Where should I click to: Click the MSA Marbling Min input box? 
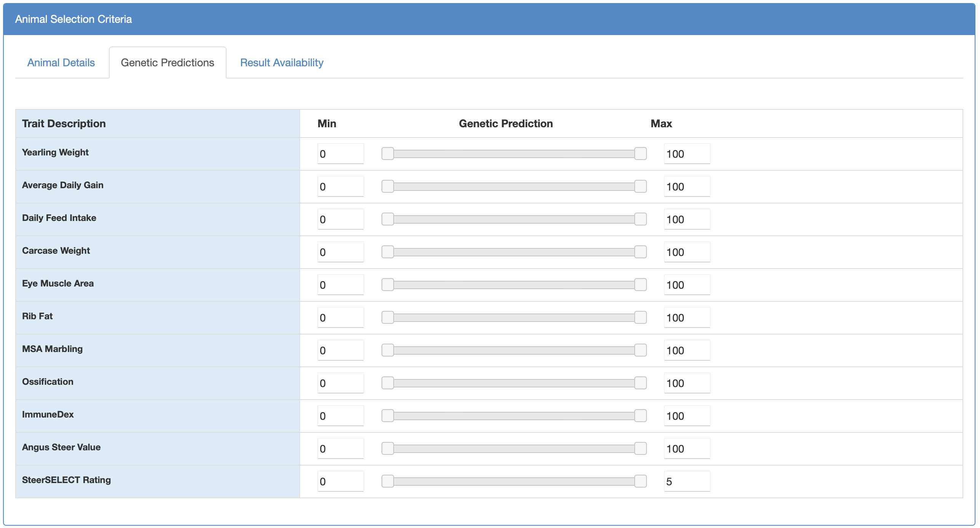point(340,350)
